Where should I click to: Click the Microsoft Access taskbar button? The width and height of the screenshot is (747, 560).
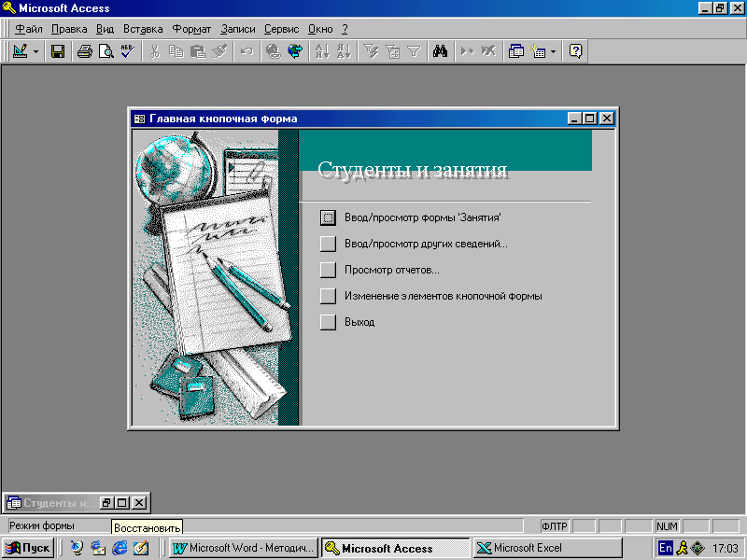point(395,548)
